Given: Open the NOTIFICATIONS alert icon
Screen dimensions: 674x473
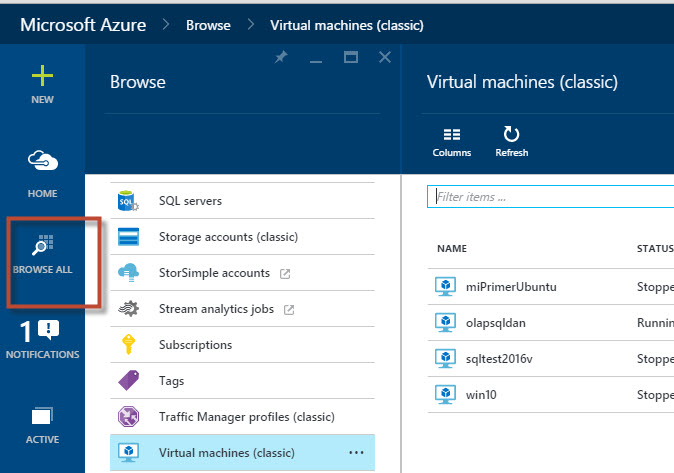Looking at the screenshot, I should click(x=42, y=331).
